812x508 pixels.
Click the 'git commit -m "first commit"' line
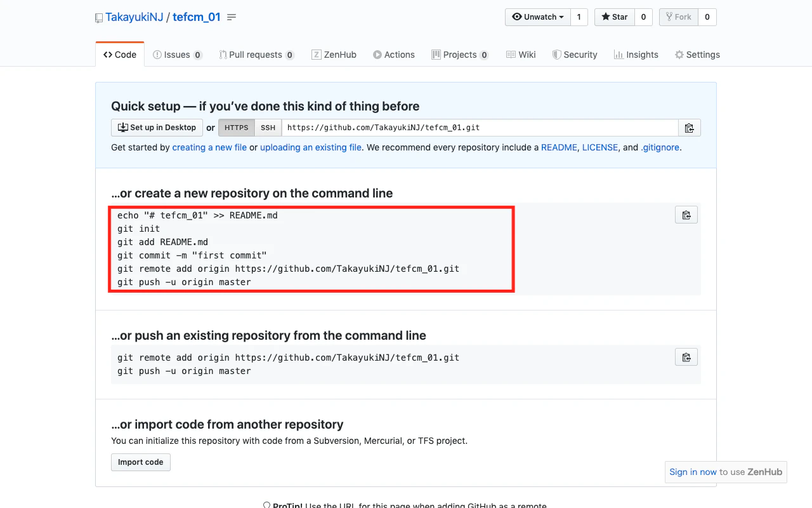tap(192, 255)
